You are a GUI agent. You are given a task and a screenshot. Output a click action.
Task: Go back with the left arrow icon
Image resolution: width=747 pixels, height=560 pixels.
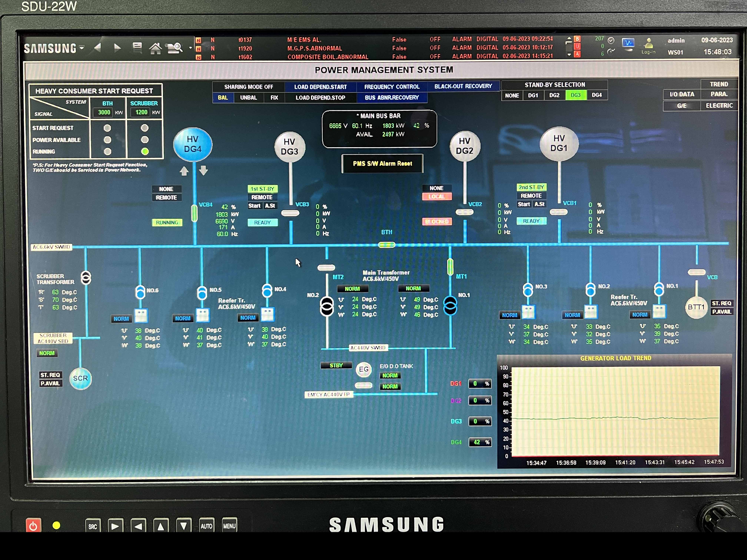(98, 48)
